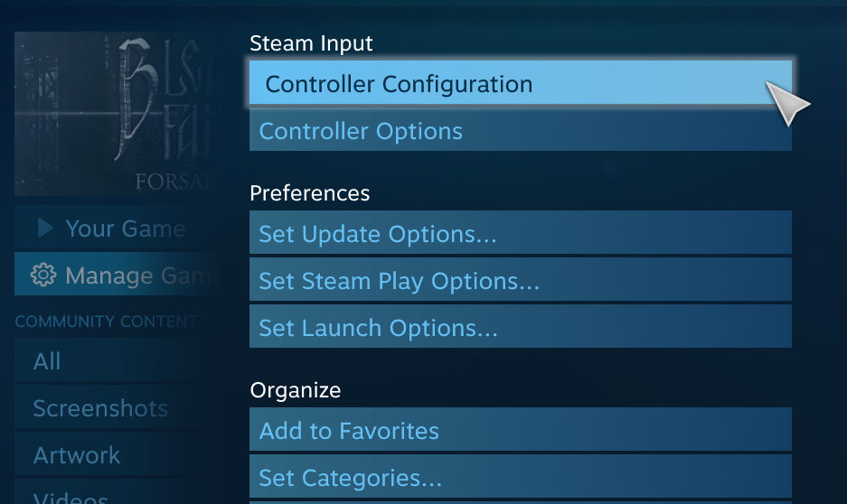Click the Organize section heading

(x=296, y=390)
